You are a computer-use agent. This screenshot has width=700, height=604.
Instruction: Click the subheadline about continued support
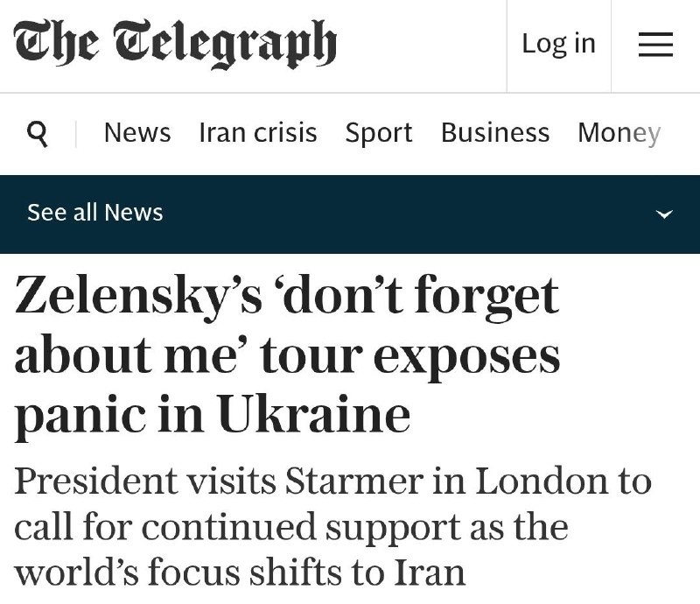pyautogui.click(x=332, y=527)
